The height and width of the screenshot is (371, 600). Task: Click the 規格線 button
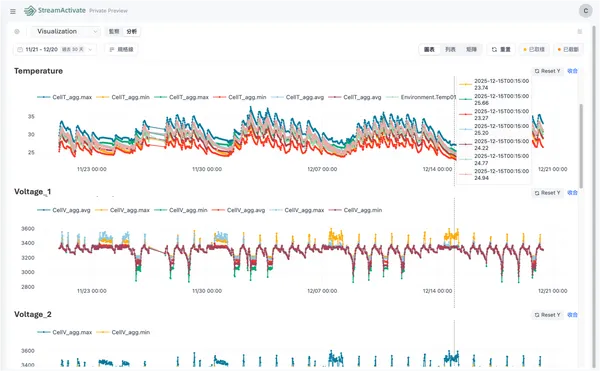tap(121, 50)
